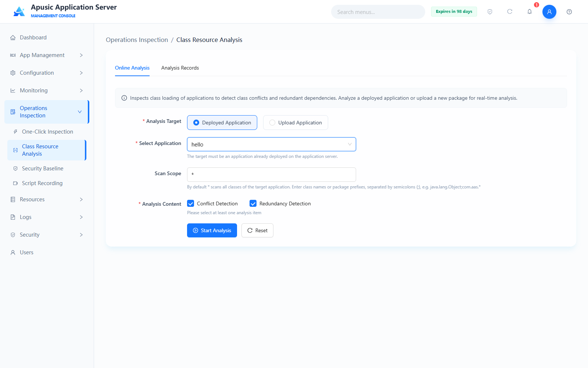This screenshot has height=368, width=588.
Task: Expand Resources submenu chevron
Action: 81,199
